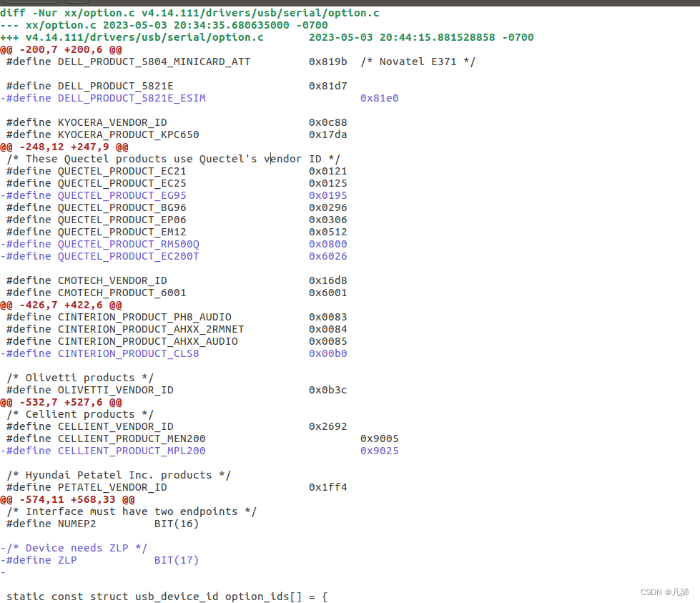Click 'Interface must have two endpoints' comment
Screen dimensions: 700x603
[x=132, y=511]
